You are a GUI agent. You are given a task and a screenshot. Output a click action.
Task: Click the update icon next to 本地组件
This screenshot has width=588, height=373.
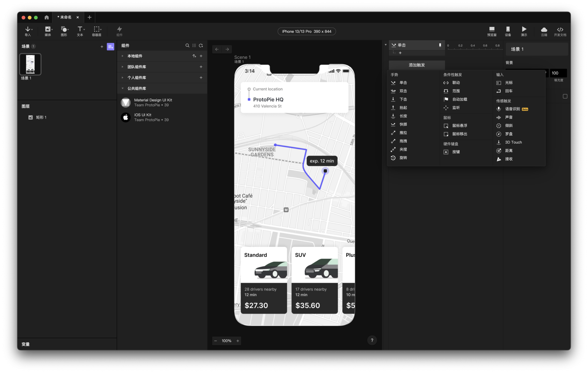pos(194,56)
